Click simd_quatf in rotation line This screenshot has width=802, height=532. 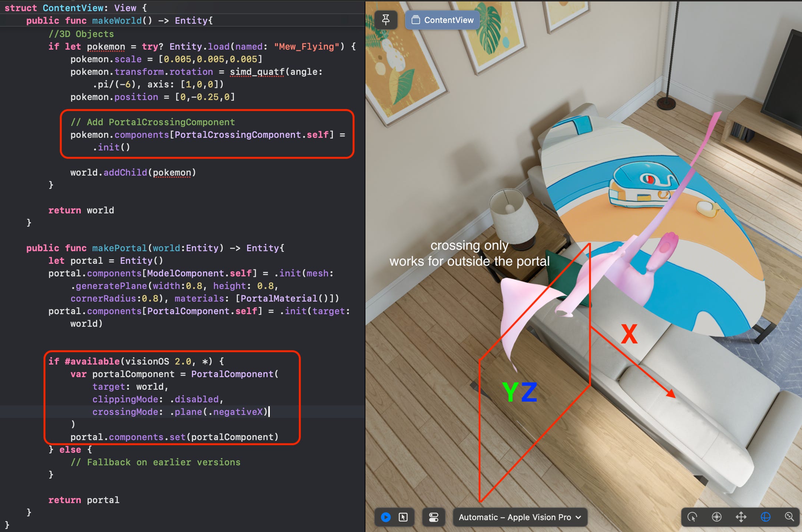257,72
